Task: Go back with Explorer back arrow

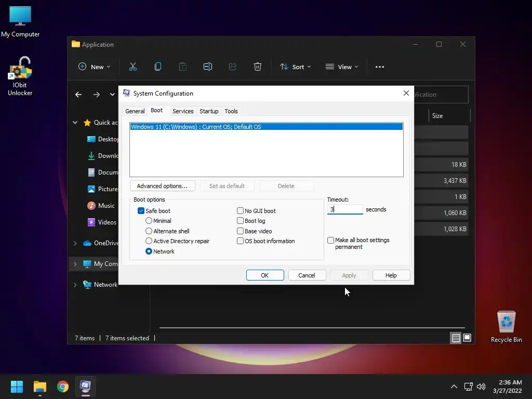Action: [x=78, y=95]
